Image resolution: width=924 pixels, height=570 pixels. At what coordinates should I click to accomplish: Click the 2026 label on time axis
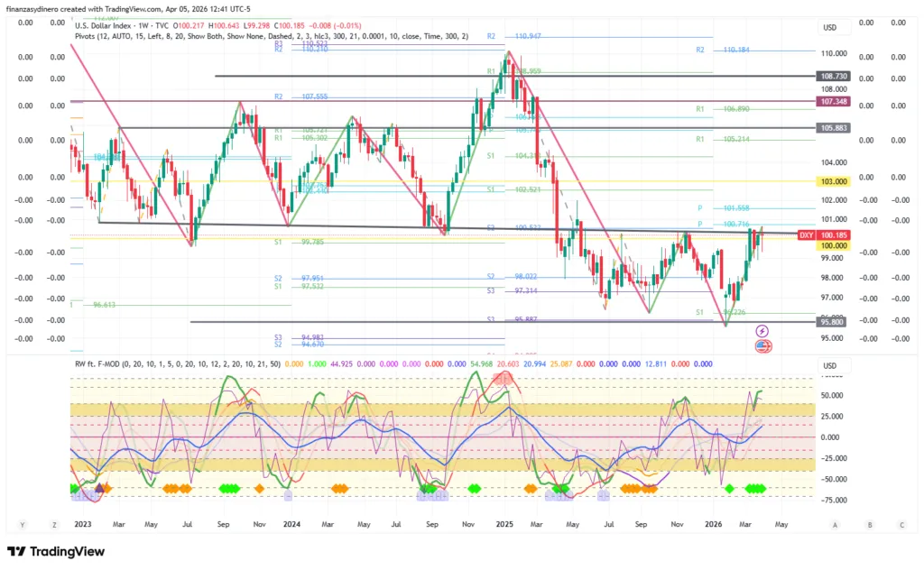[713, 523]
